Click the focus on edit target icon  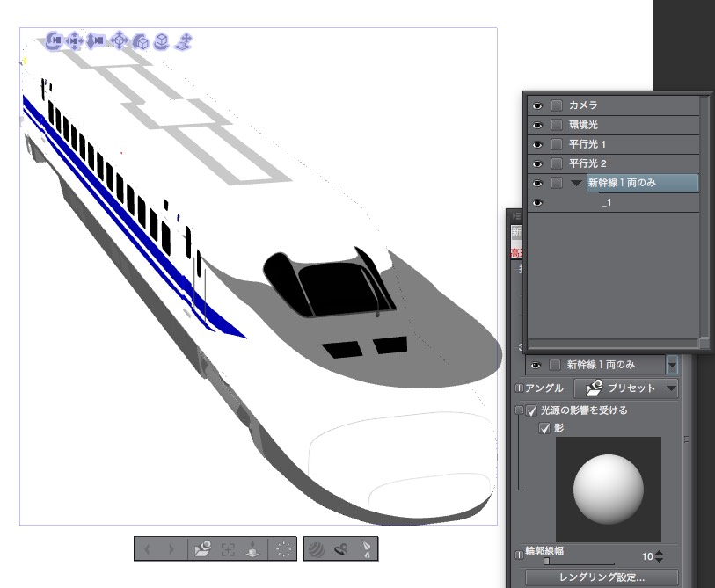pos(228,549)
